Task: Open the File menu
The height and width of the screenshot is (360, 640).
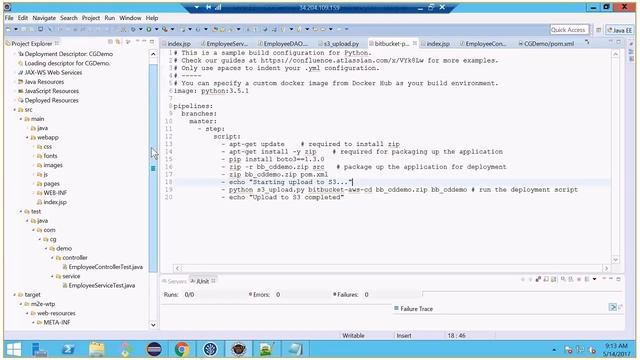Action: 9,18
